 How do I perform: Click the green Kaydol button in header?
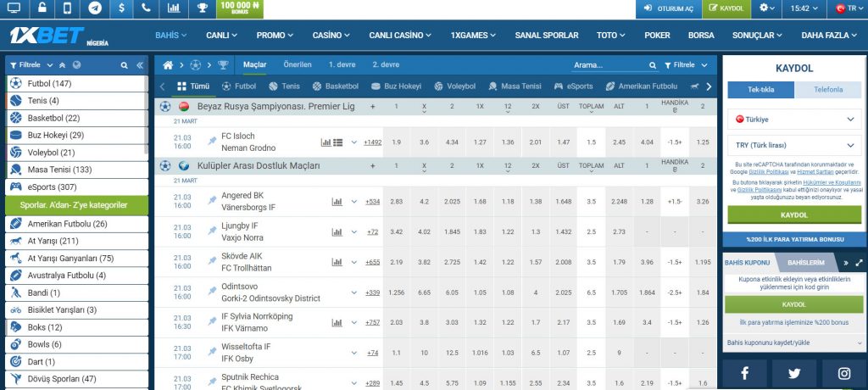point(726,8)
